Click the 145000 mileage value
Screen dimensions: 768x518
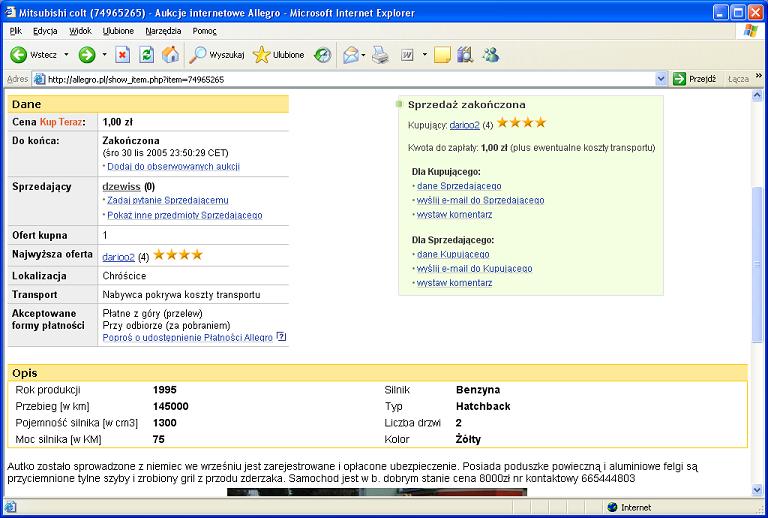(170, 406)
